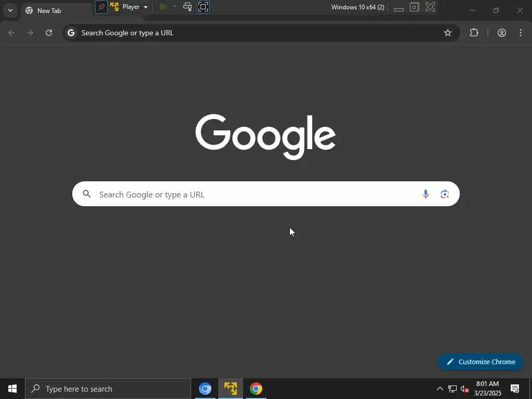Open the Player dropdown menu
This screenshot has width=532, height=399.
pyautogui.click(x=135, y=7)
